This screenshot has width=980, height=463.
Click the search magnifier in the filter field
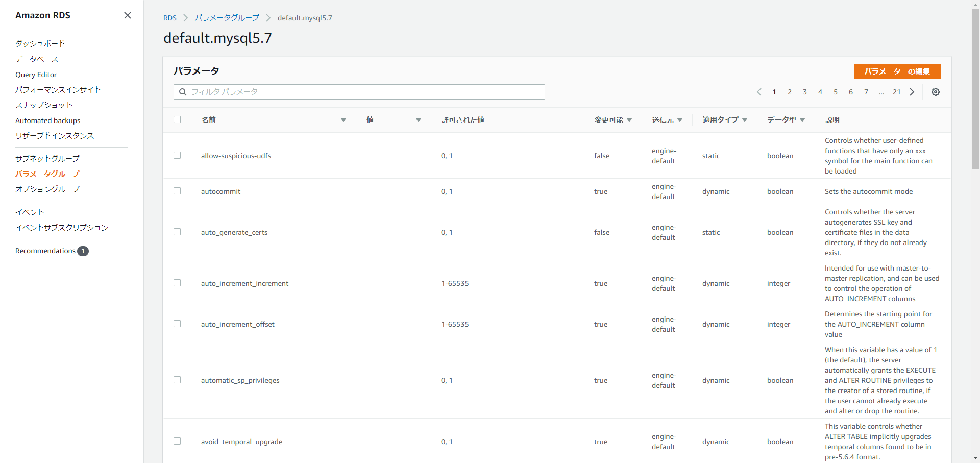point(183,92)
